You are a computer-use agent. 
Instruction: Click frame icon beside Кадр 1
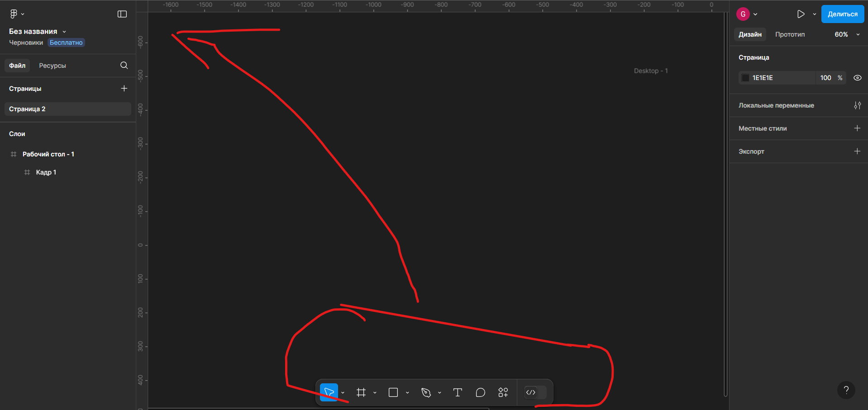click(27, 172)
